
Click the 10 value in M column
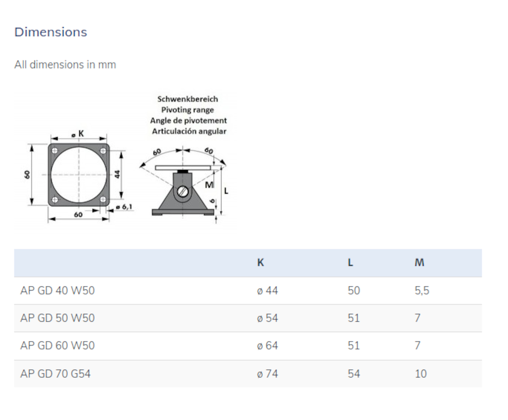point(421,374)
